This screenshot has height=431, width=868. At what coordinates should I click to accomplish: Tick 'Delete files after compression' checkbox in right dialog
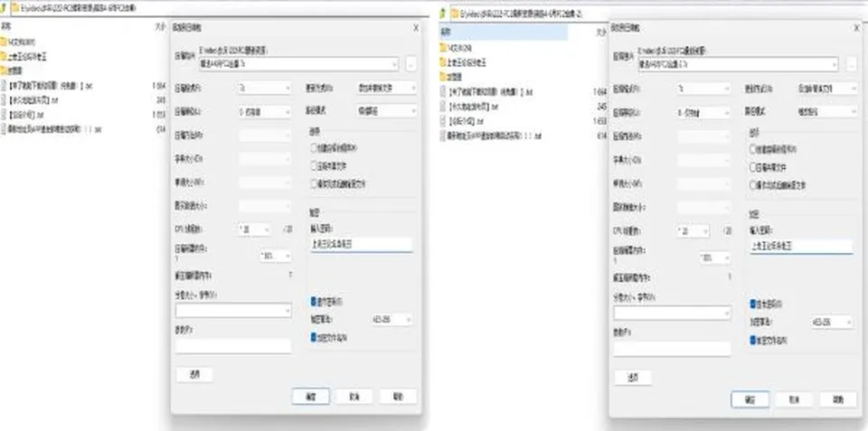pos(753,185)
